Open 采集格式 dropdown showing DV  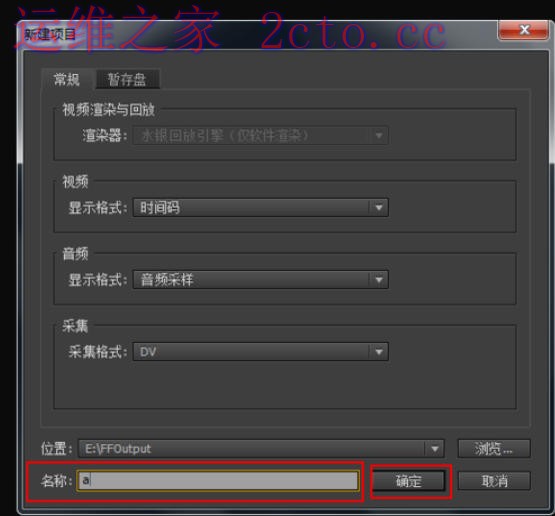click(261, 352)
